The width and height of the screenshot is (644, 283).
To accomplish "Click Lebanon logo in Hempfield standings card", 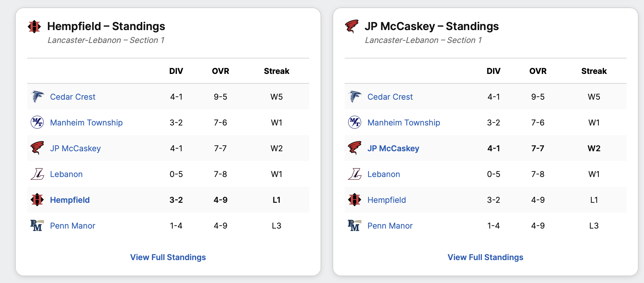I will [37, 174].
